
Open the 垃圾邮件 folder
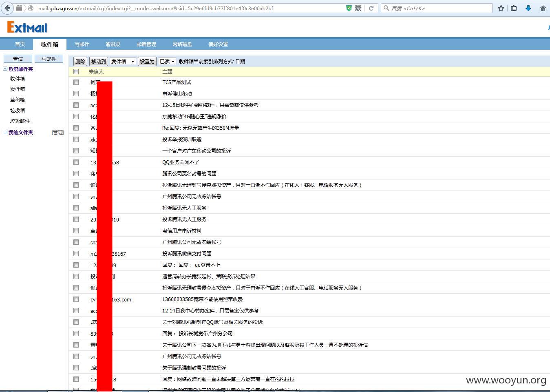click(x=20, y=121)
